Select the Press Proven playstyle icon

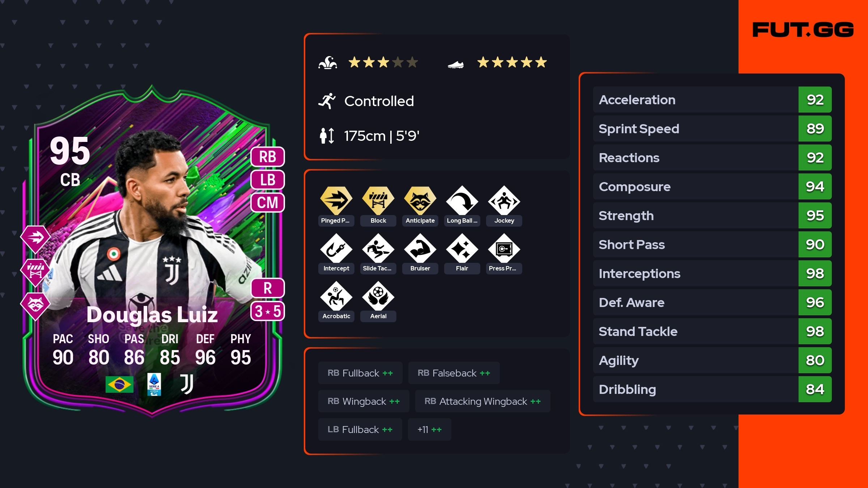pyautogui.click(x=504, y=248)
